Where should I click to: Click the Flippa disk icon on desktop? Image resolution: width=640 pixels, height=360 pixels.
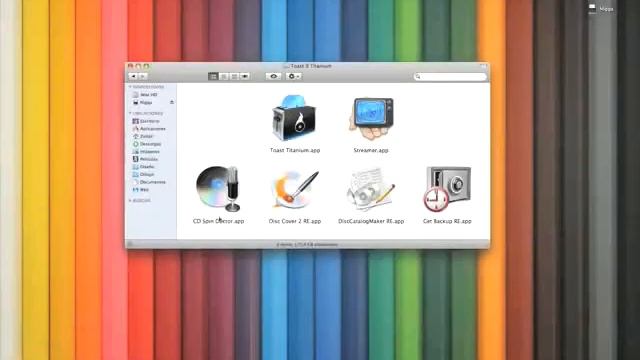(592, 8)
